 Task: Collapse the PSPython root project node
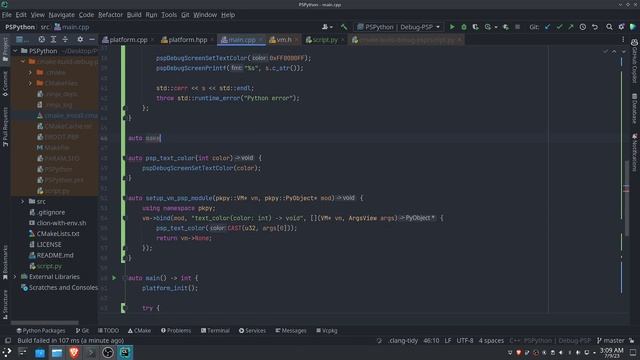click(16, 51)
